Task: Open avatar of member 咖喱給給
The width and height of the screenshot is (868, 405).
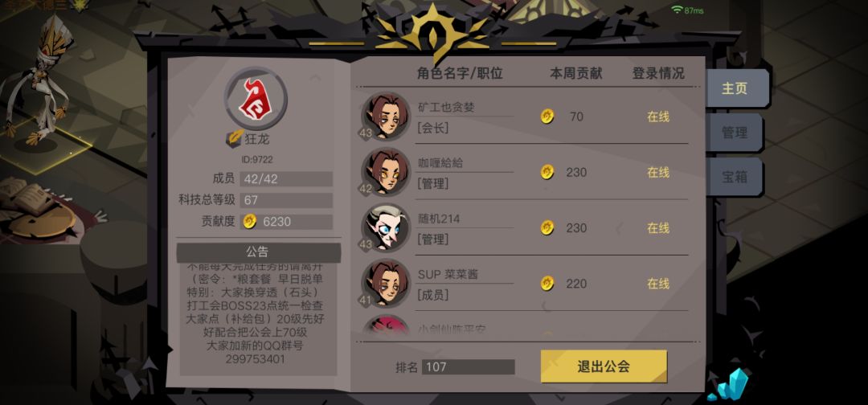Action: tap(385, 171)
